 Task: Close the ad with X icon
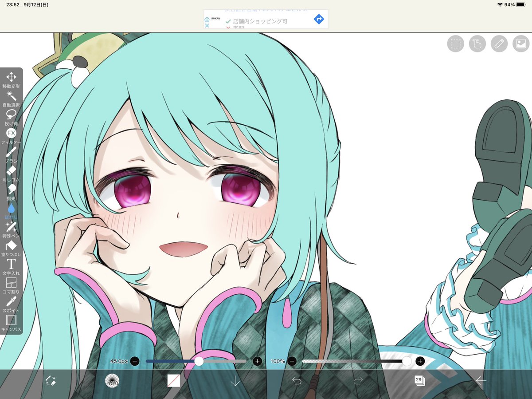[207, 26]
